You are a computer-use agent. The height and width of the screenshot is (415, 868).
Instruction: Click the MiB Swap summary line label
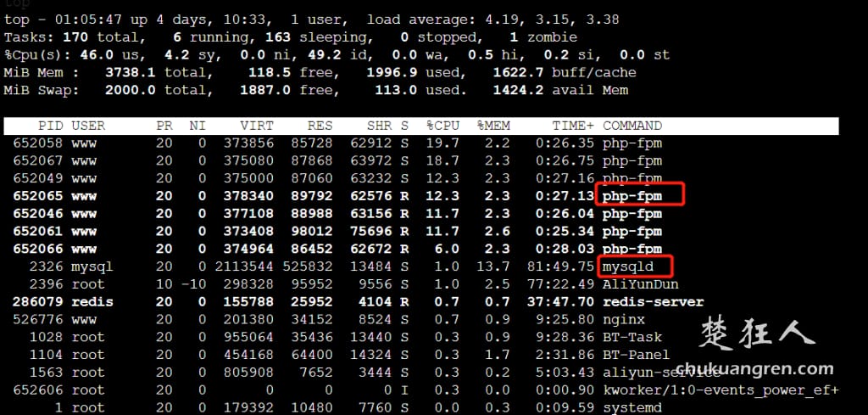click(x=42, y=90)
